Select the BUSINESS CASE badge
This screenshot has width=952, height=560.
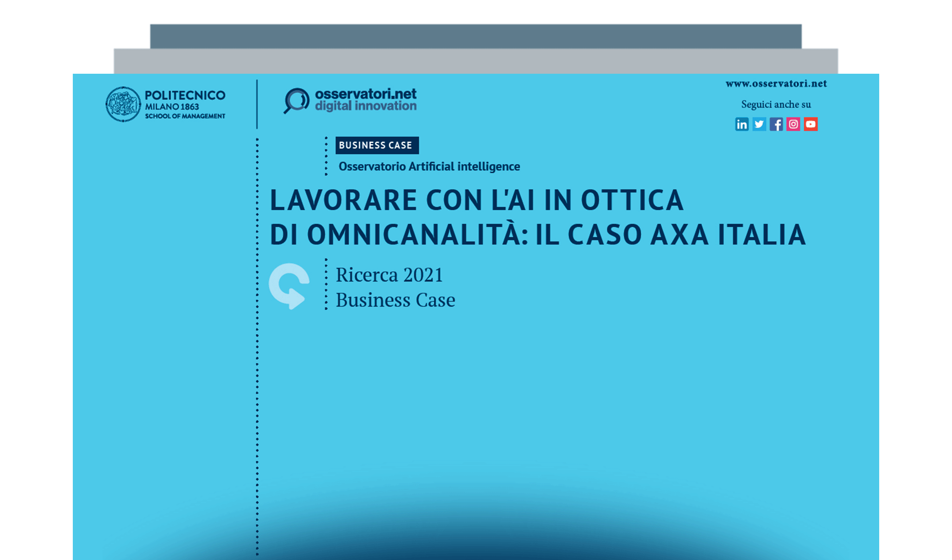[377, 145]
